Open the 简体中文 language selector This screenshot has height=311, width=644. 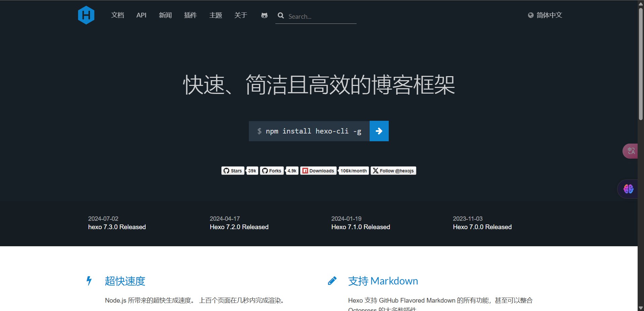point(545,15)
